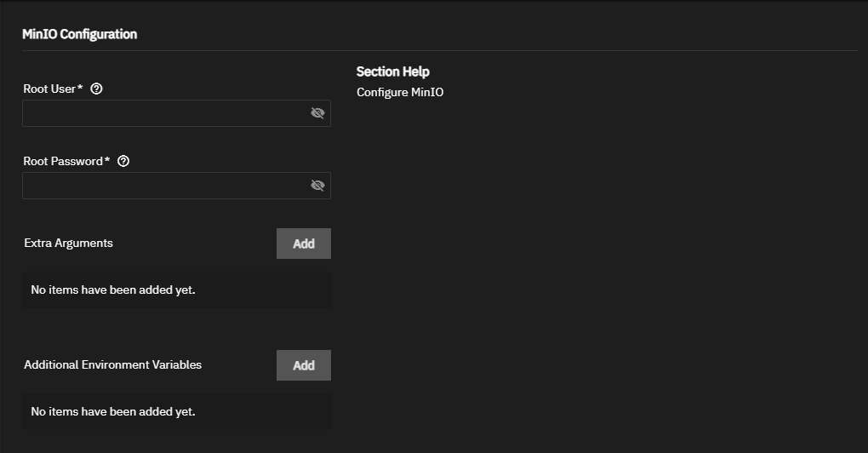Click the empty Environment Variables list message
Image resolution: width=868 pixels, height=453 pixels.
tap(113, 411)
